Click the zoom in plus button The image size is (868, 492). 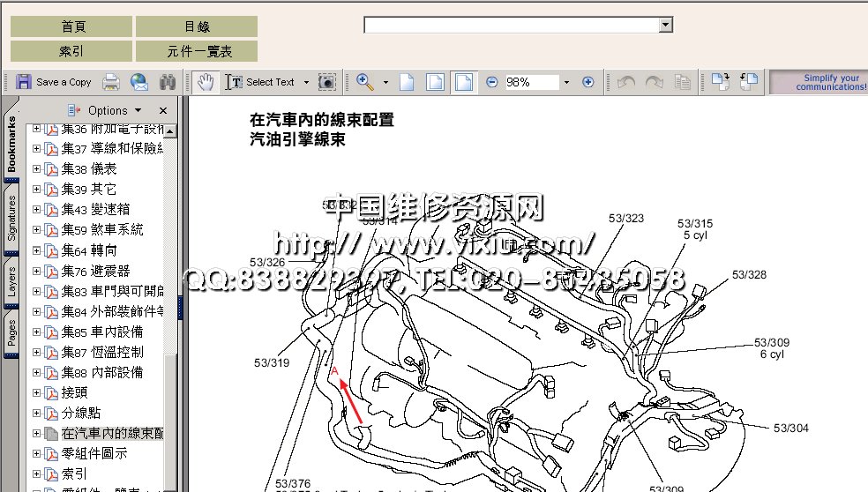588,82
